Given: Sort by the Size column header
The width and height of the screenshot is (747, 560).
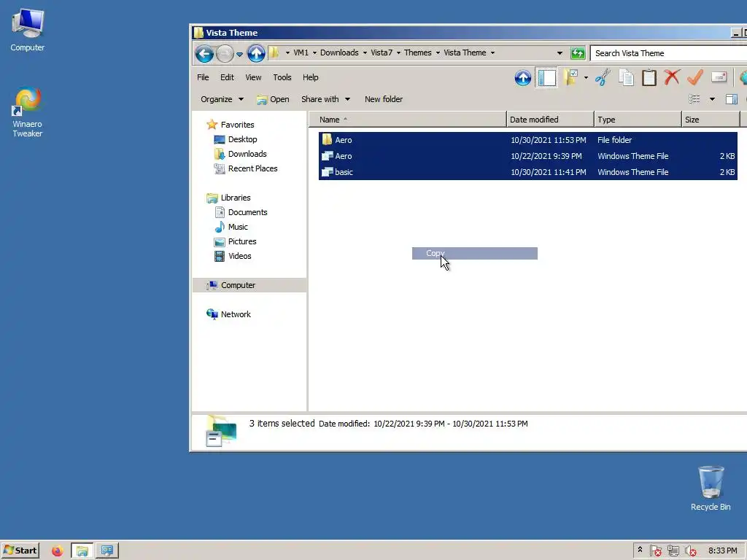Looking at the screenshot, I should coord(711,120).
